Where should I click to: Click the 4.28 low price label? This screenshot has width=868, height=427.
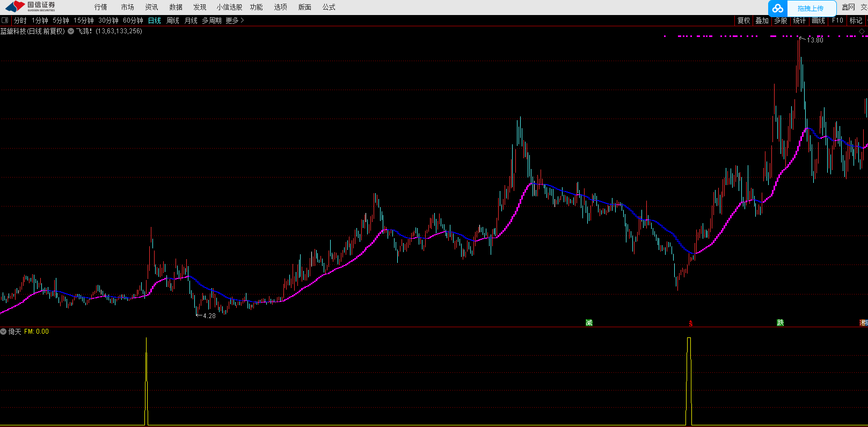point(209,315)
